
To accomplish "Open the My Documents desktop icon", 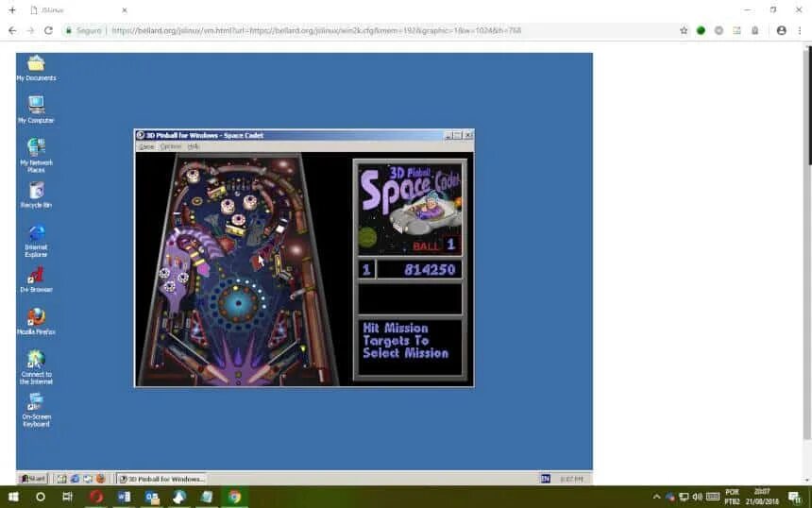I will point(36,68).
